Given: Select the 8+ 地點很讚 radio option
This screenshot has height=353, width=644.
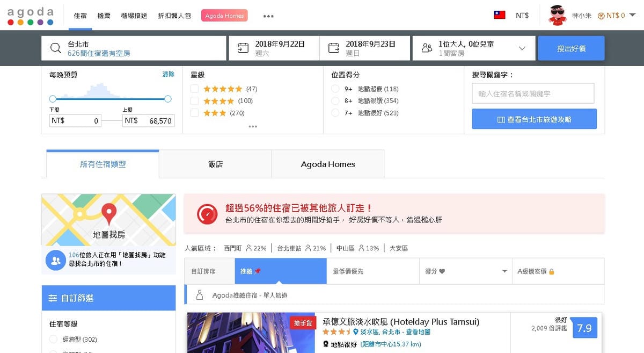Looking at the screenshot, I should (335, 101).
